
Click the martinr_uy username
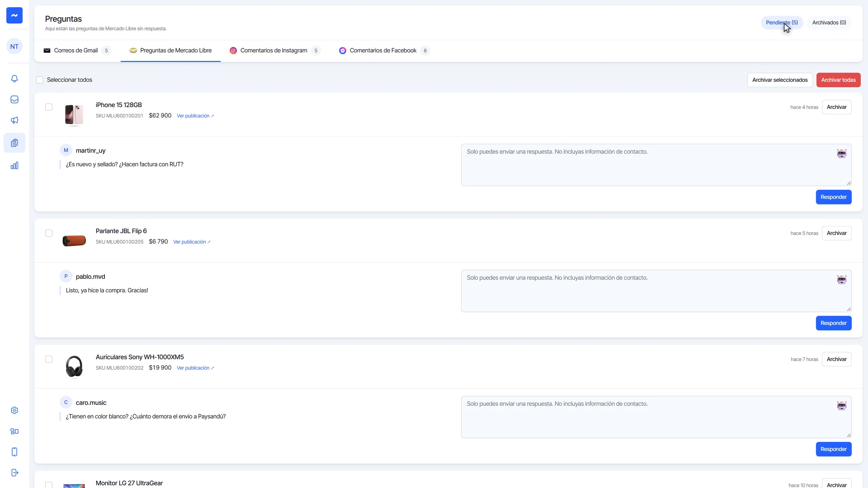click(90, 150)
